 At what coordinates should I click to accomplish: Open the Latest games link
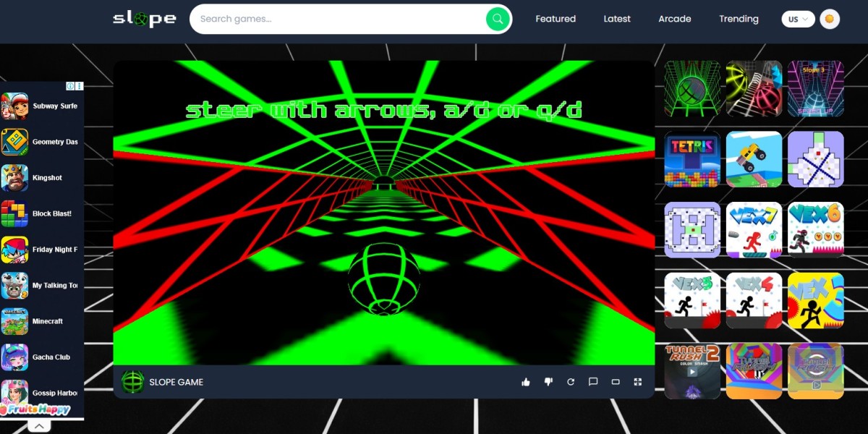617,19
